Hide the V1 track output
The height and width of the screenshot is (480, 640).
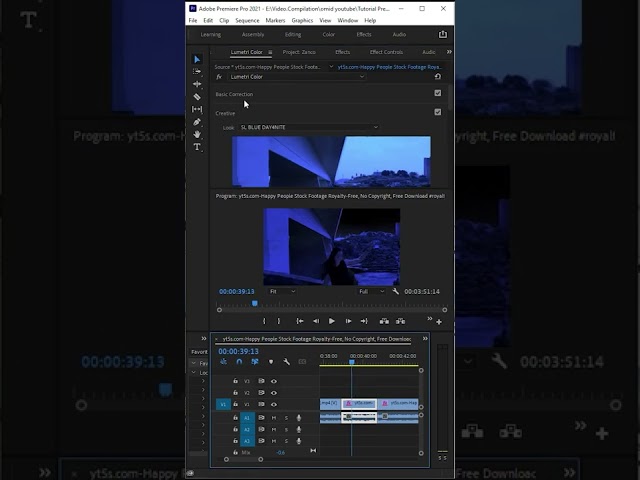274,404
